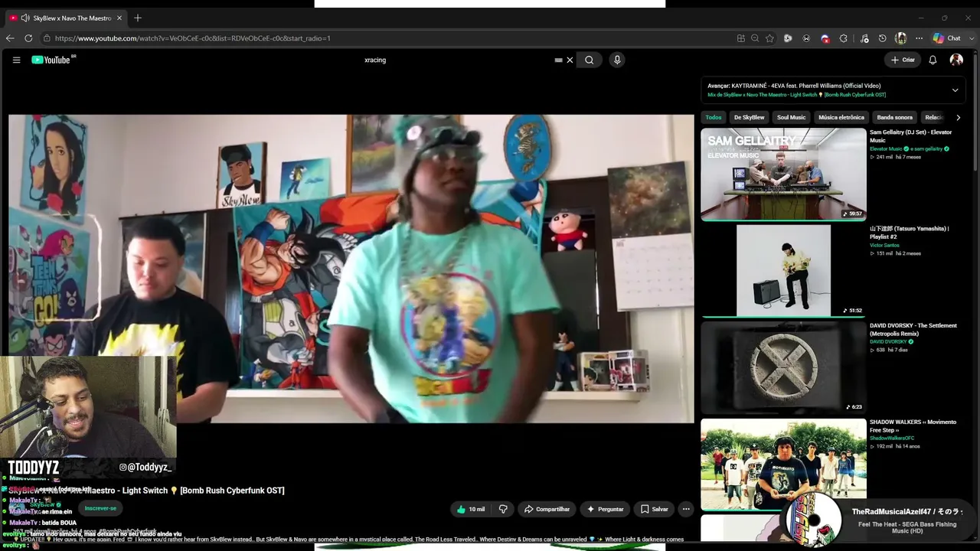Viewport: 980px width, 551px height.
Task: Open the Sam Gellaitry Elevator Music thumbnail
Action: pyautogui.click(x=783, y=174)
